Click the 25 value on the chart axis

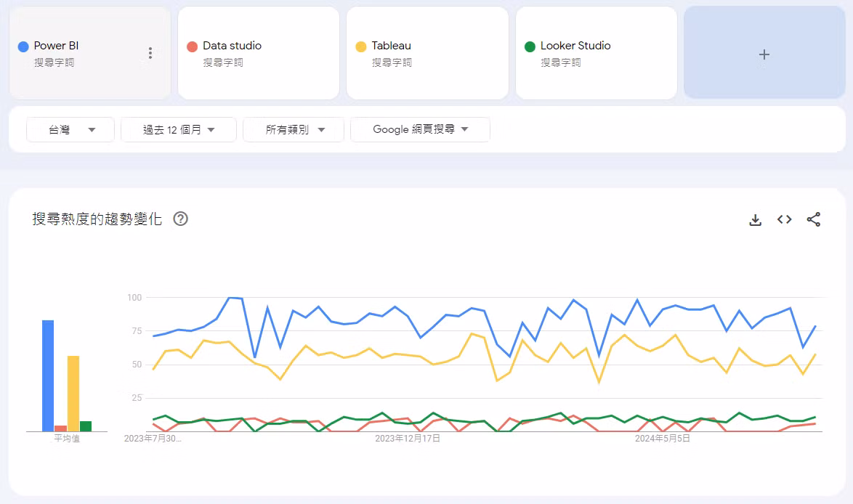(x=137, y=398)
